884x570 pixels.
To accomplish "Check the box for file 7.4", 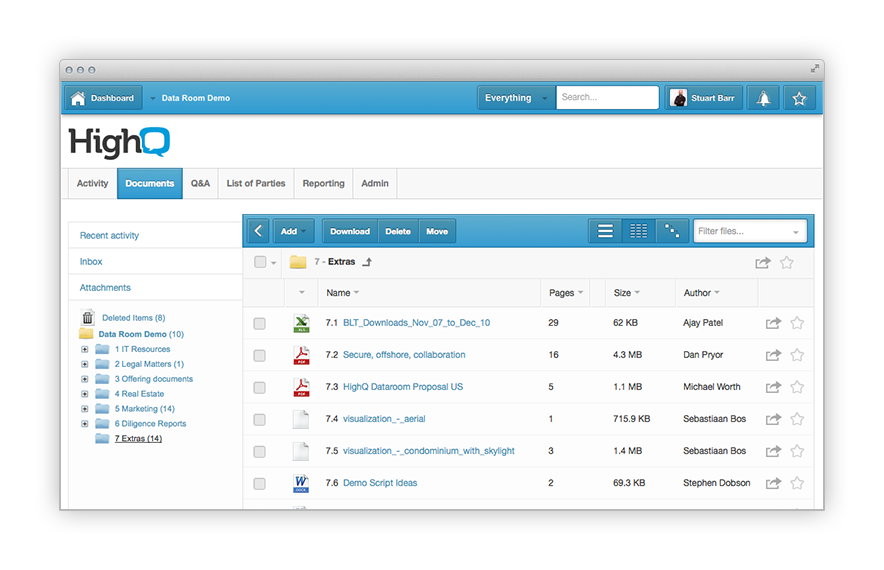I will click(259, 420).
